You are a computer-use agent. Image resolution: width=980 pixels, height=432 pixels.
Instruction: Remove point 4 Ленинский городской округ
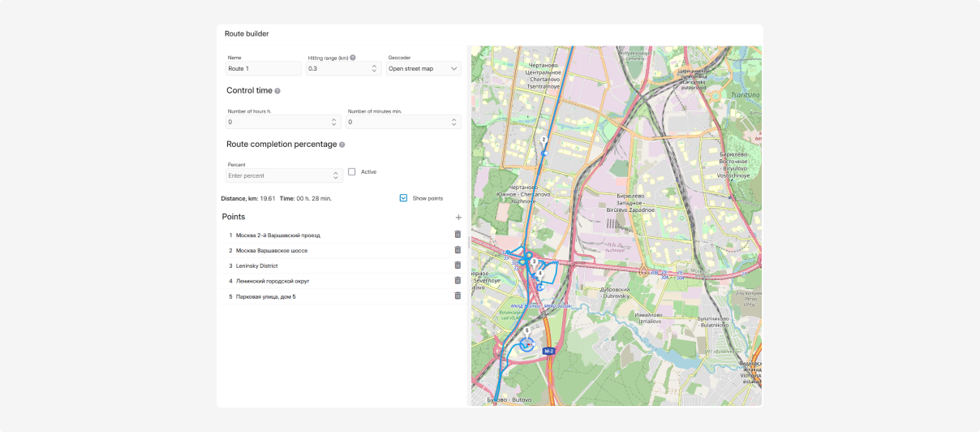tap(458, 281)
